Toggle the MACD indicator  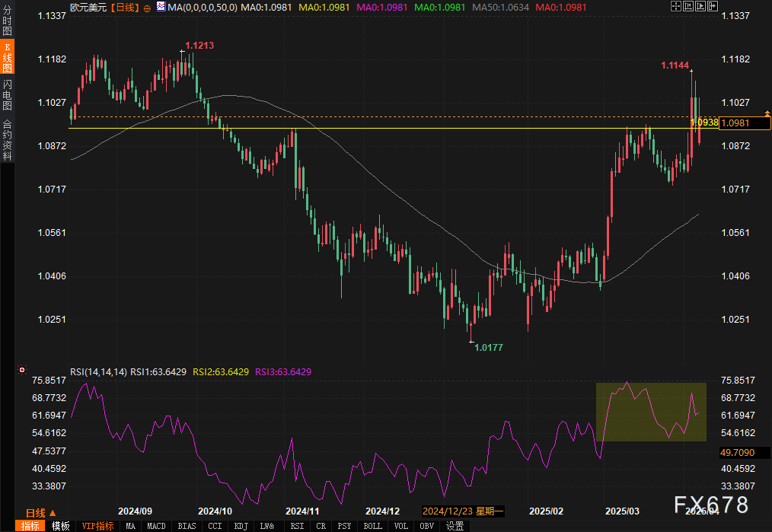tap(156, 526)
